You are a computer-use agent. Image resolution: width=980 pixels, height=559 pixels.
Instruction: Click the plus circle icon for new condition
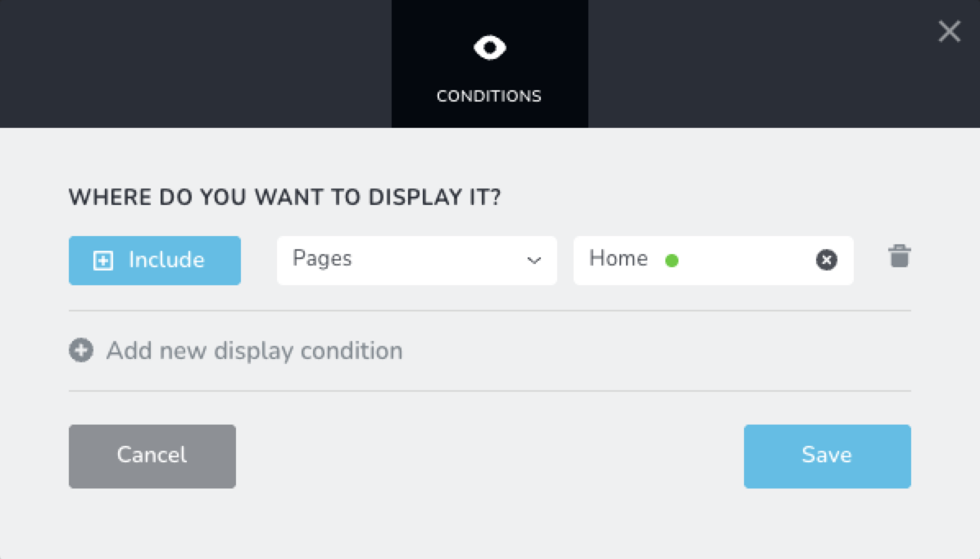[x=80, y=351]
